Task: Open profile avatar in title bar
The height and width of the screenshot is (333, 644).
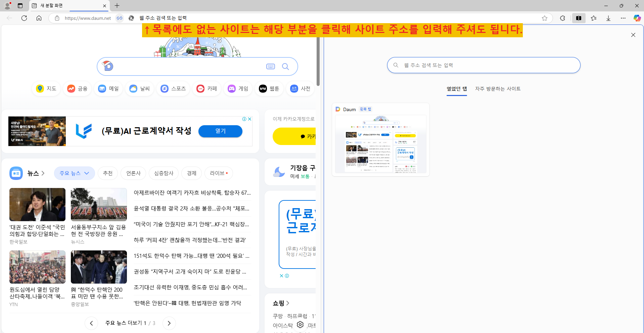Action: 7,6
